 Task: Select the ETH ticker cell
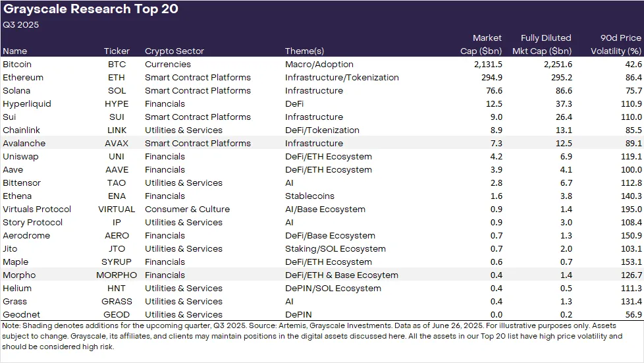(117, 77)
